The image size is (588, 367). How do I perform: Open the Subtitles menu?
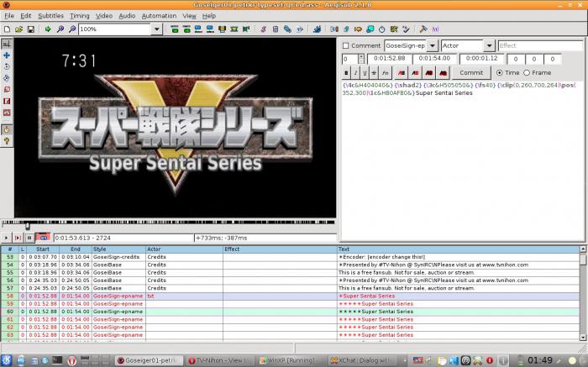[50, 16]
